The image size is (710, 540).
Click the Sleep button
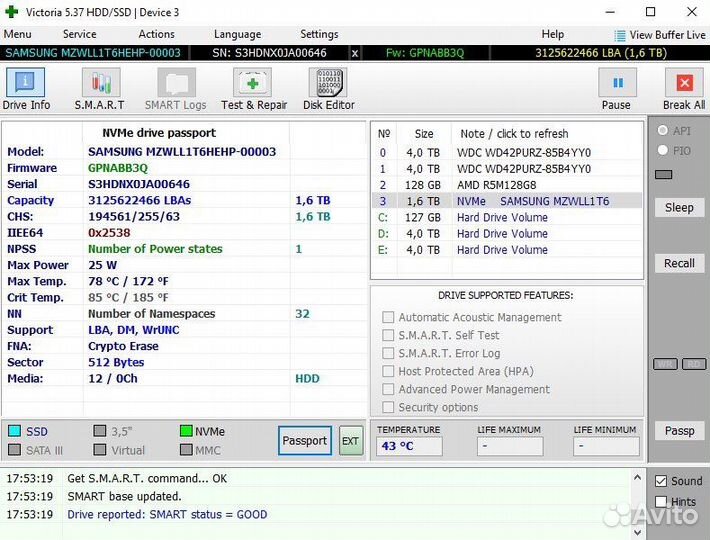[x=679, y=208]
